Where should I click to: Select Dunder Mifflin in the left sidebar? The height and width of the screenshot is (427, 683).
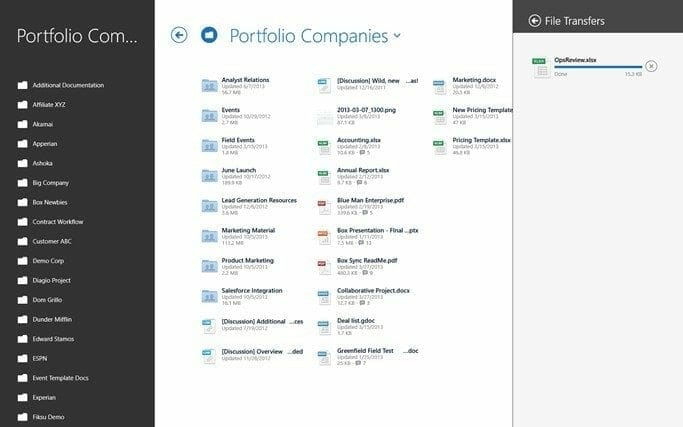tap(52, 318)
